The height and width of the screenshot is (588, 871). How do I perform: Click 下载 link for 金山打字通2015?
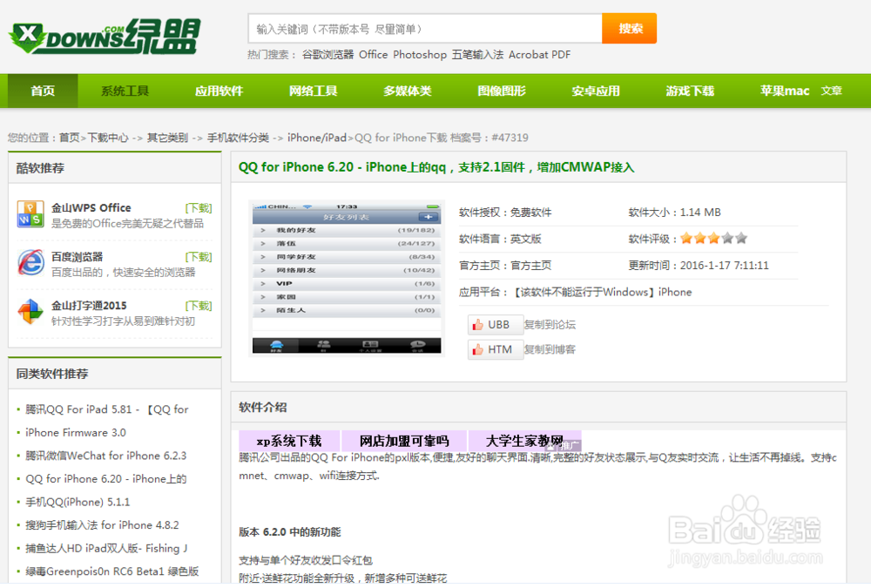pyautogui.click(x=199, y=306)
